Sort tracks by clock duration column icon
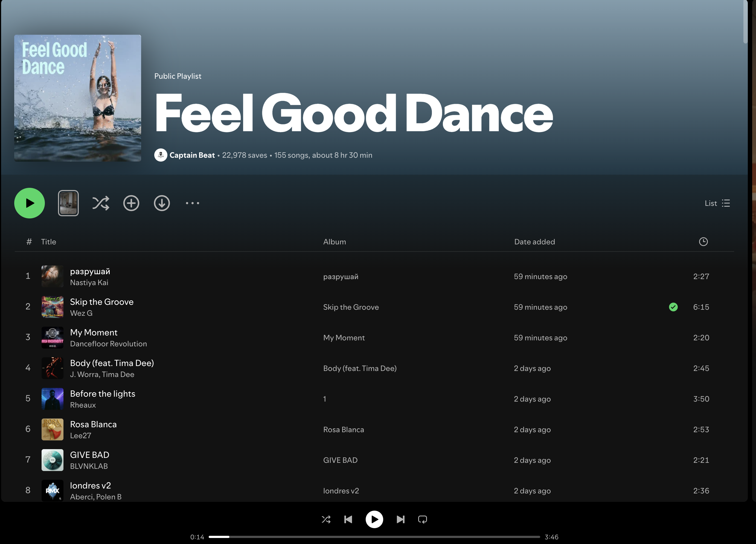The width and height of the screenshot is (756, 544). pyautogui.click(x=703, y=242)
